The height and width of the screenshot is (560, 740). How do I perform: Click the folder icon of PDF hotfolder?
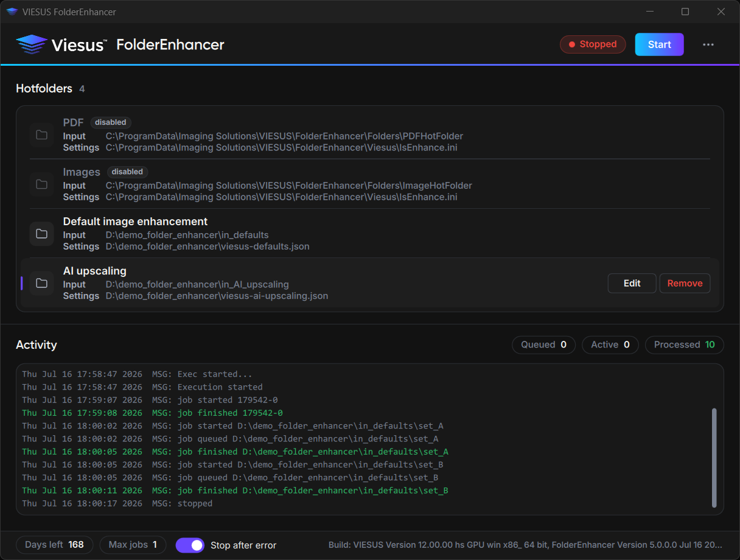click(x=41, y=135)
